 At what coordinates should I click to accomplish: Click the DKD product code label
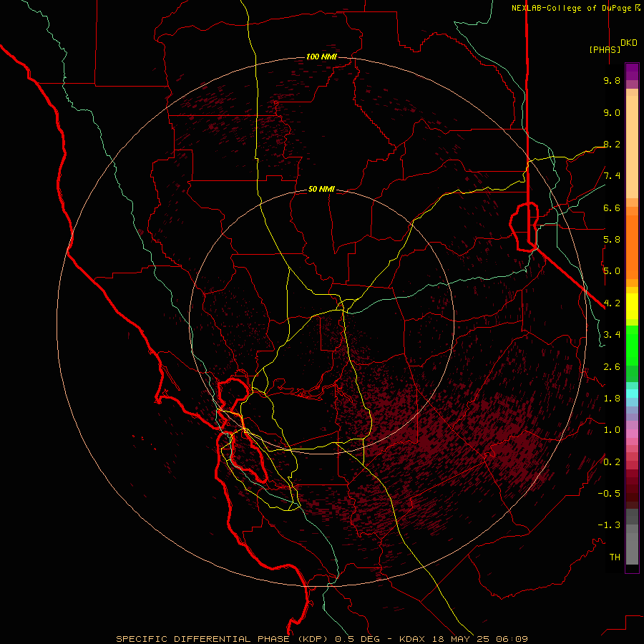pyautogui.click(x=629, y=43)
